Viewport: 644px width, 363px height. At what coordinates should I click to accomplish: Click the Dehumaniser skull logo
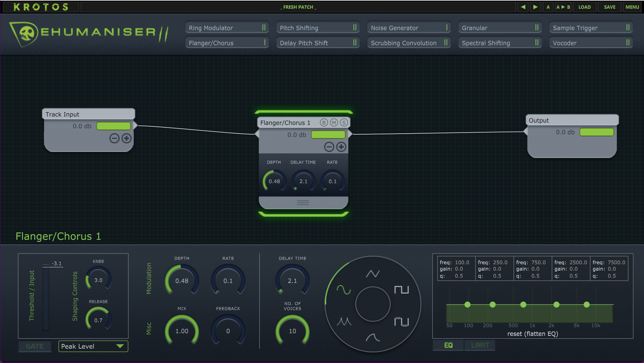pyautogui.click(x=24, y=33)
